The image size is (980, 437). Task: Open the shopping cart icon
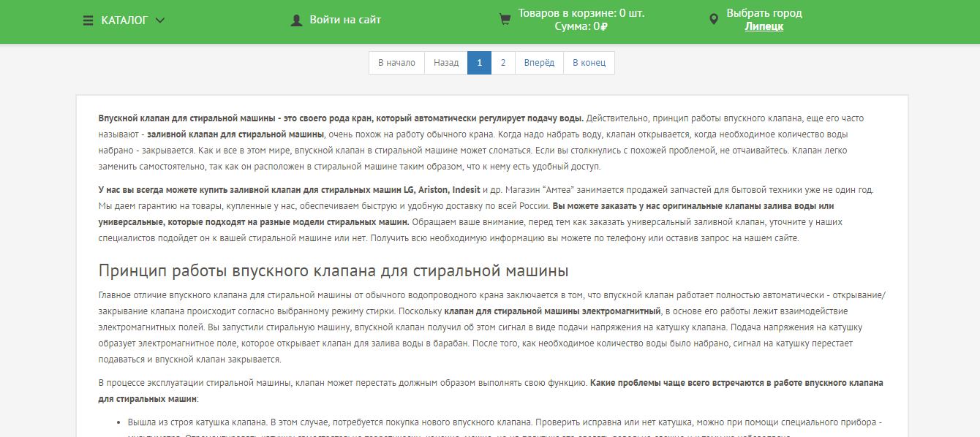[x=504, y=19]
